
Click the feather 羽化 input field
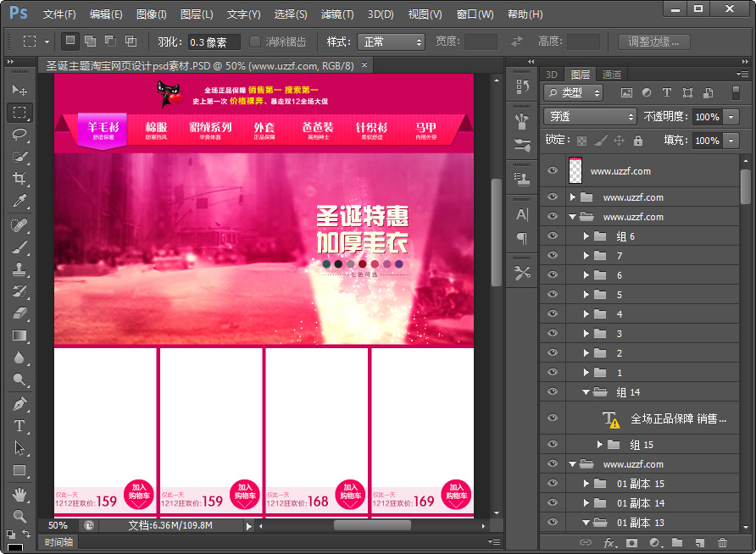pos(212,42)
